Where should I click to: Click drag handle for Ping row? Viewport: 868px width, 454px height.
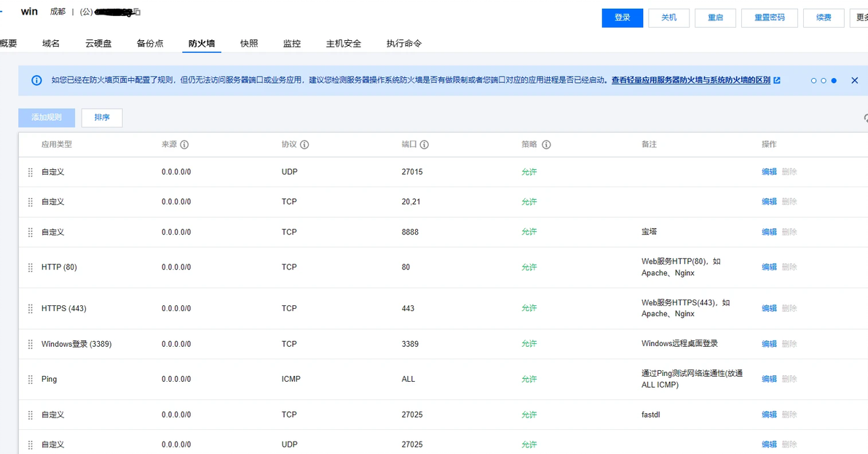pos(31,379)
